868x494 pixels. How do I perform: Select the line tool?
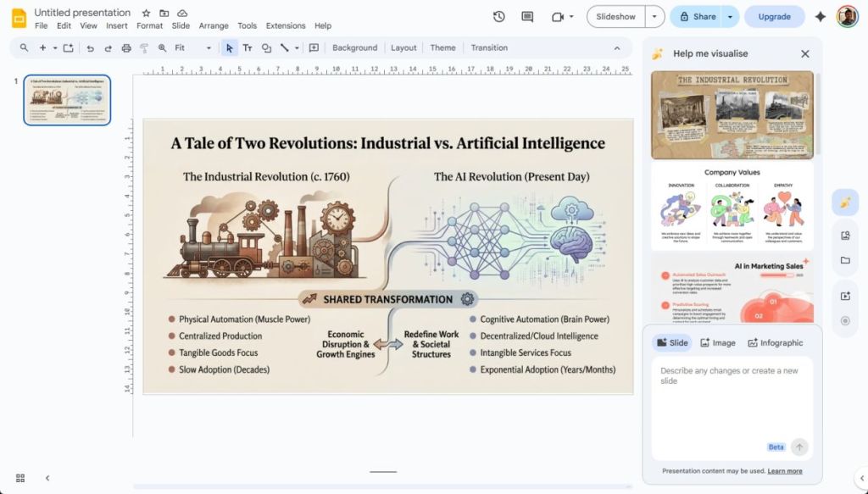click(x=284, y=48)
